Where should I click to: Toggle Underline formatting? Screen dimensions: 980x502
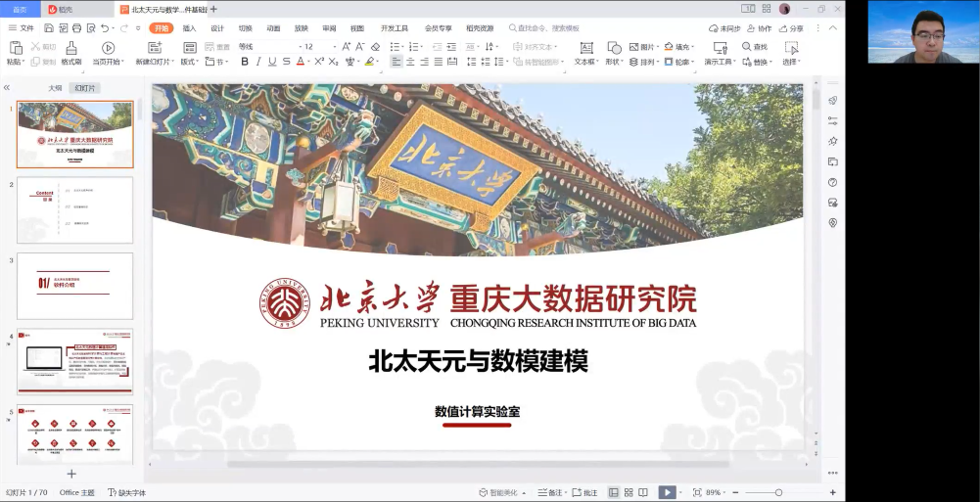272,62
